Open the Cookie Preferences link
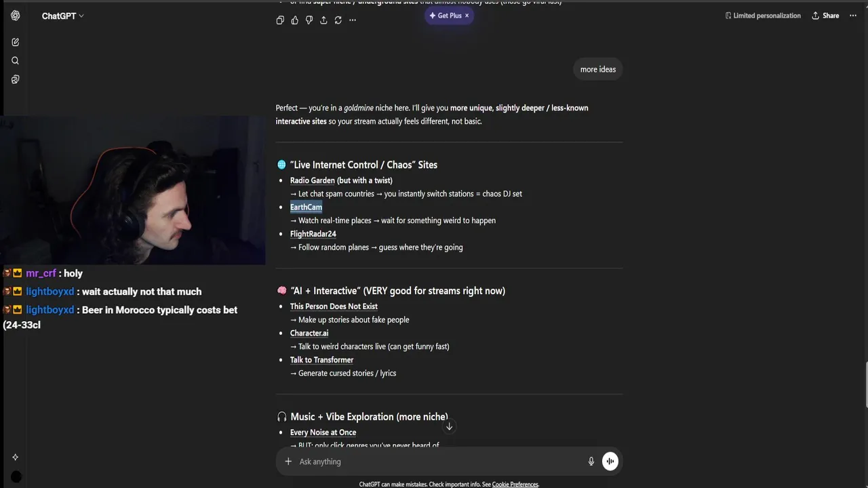Image resolution: width=868 pixels, height=488 pixels. click(515, 485)
